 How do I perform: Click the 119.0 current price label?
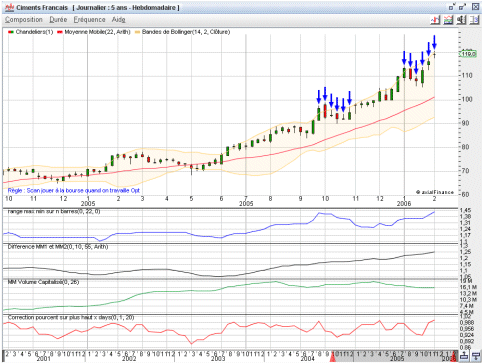[469, 54]
